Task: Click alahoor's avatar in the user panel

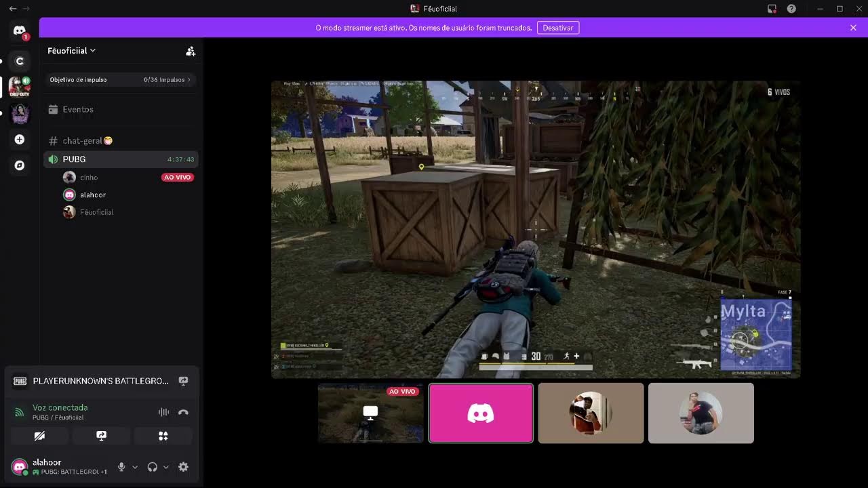Action: point(20,467)
